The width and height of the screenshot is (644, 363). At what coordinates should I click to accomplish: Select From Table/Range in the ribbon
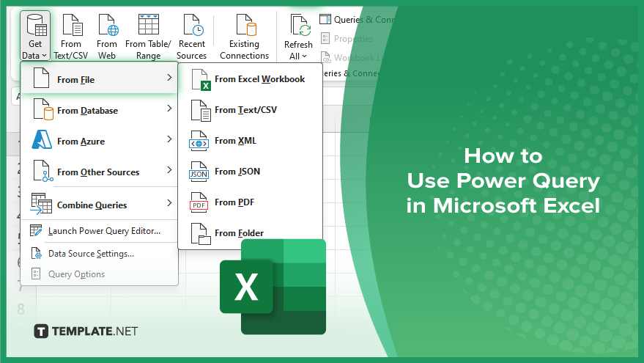(x=148, y=36)
